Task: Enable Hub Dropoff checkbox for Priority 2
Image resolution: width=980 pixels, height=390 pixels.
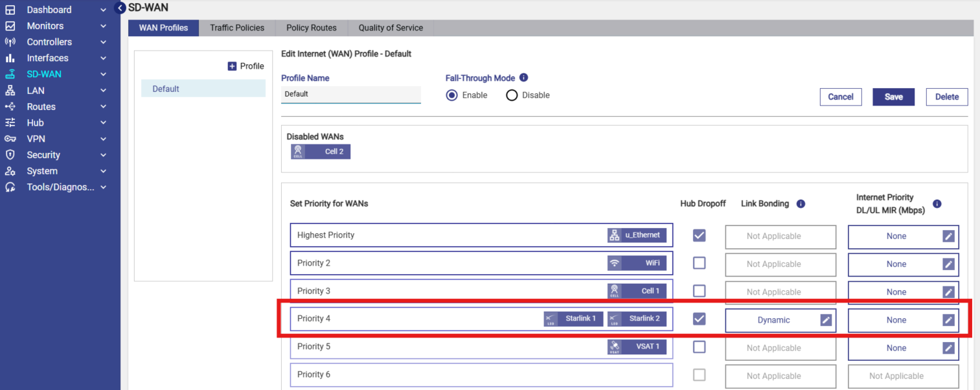Action: coord(700,263)
